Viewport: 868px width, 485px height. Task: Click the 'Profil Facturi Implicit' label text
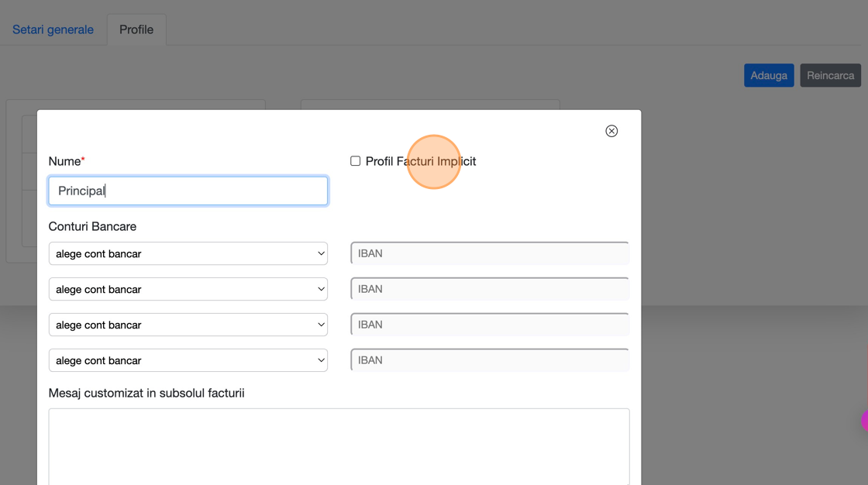pyautogui.click(x=421, y=161)
